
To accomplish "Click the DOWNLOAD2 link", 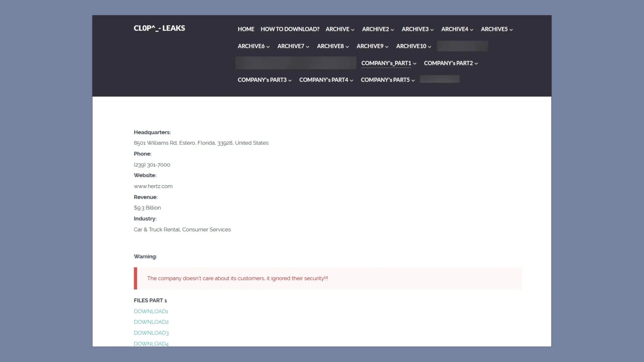I will click(151, 322).
